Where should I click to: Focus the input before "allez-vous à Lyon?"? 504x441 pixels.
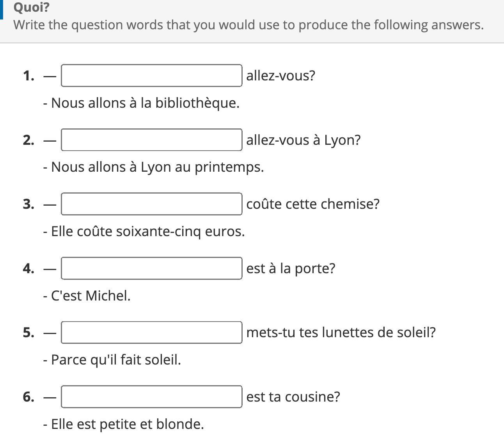pyautogui.click(x=151, y=140)
